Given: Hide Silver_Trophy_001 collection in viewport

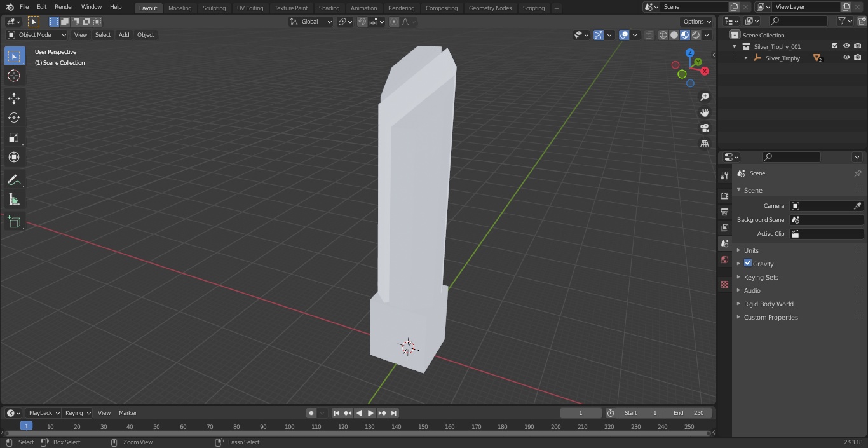Looking at the screenshot, I should 846,46.
